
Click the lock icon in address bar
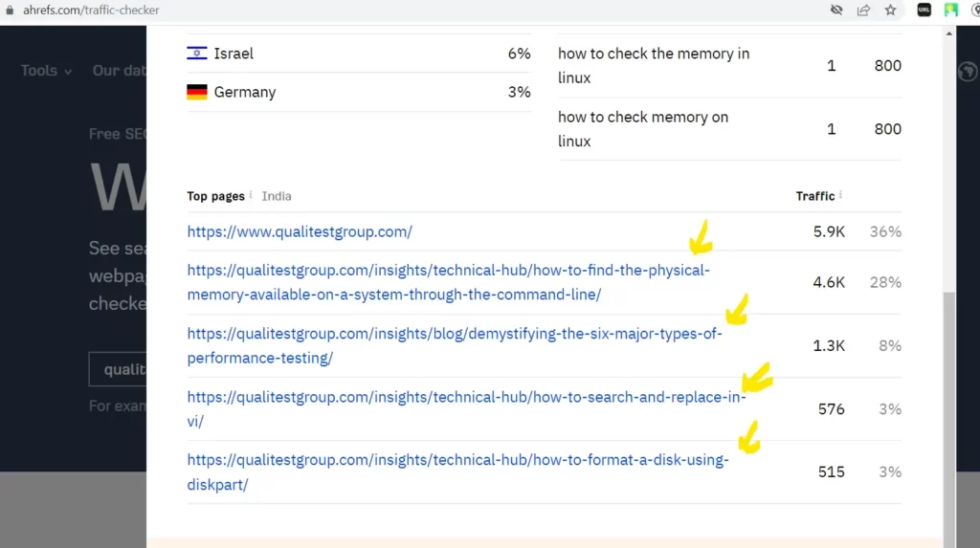(10, 10)
